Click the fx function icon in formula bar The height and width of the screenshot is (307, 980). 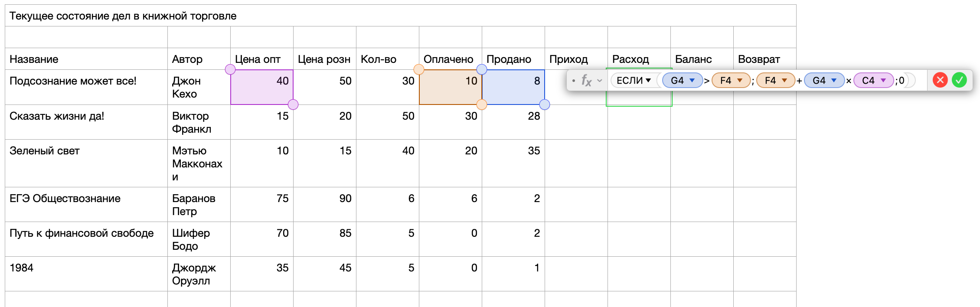(x=585, y=80)
